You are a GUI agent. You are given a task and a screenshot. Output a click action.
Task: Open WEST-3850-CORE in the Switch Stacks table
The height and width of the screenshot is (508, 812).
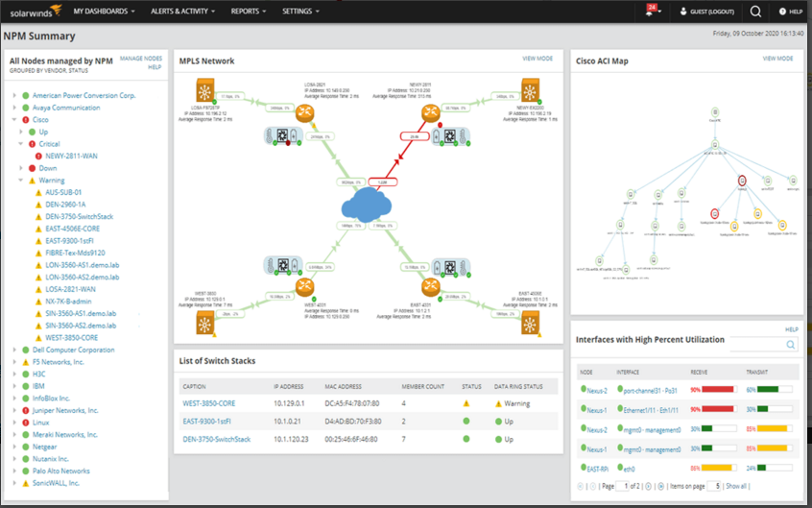(x=208, y=403)
